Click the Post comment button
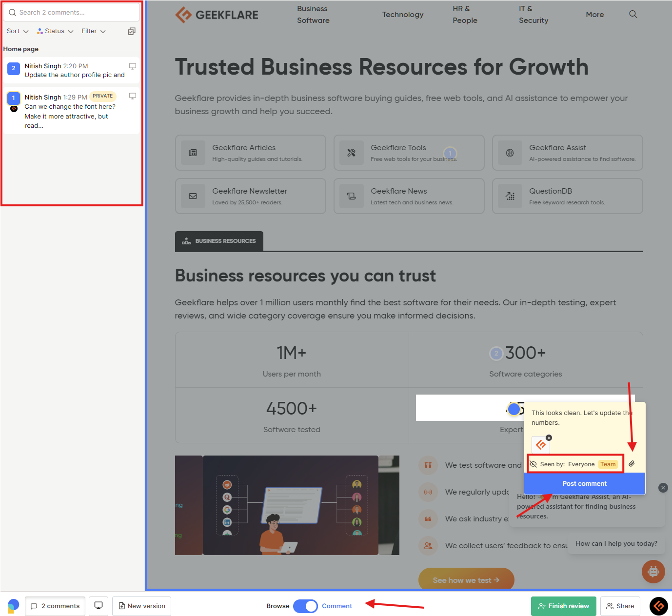Screen dimensions: 672x616 tap(585, 483)
